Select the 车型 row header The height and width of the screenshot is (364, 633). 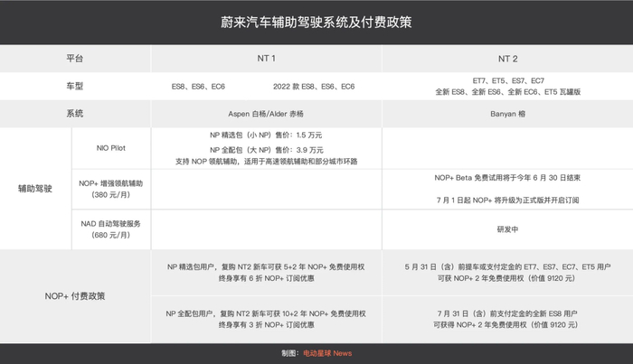click(x=75, y=87)
